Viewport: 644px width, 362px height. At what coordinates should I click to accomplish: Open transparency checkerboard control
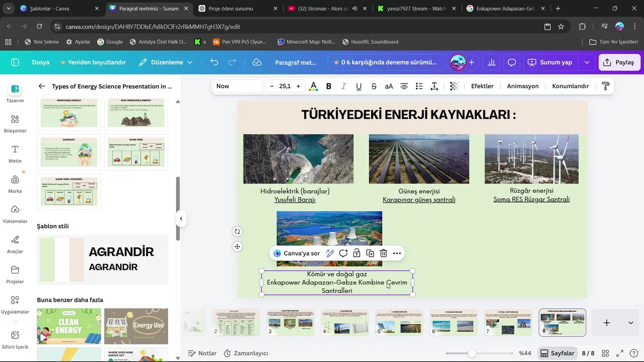click(x=454, y=86)
